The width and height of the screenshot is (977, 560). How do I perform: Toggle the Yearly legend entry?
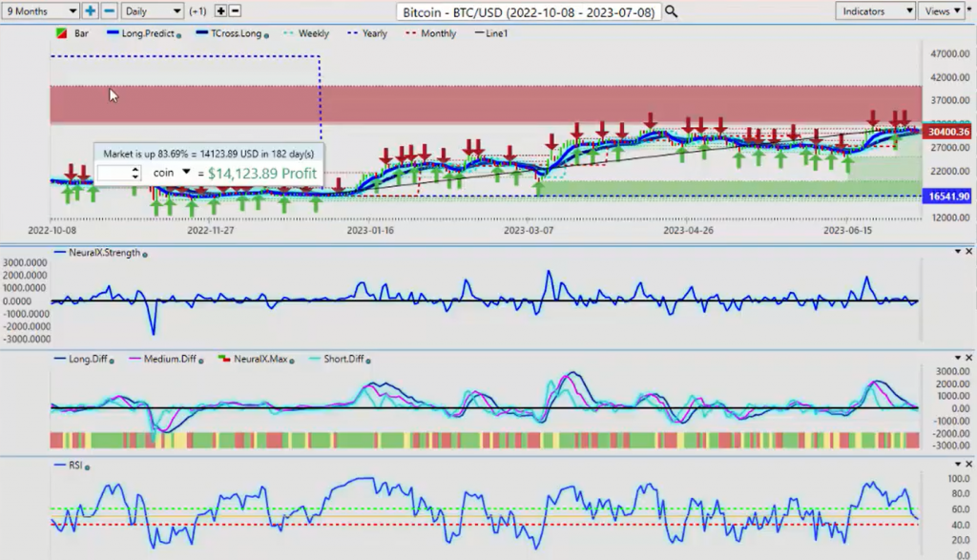tap(367, 33)
